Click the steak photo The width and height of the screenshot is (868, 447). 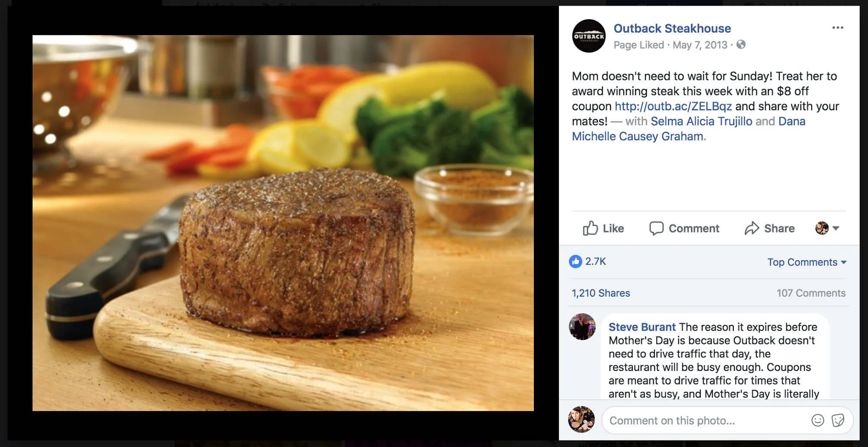[283, 223]
